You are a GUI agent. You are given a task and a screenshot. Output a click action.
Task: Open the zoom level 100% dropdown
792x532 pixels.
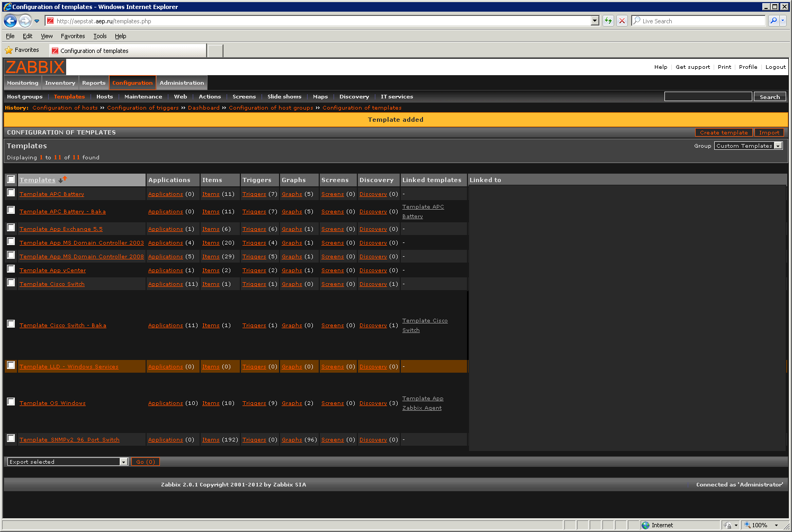[777, 525]
